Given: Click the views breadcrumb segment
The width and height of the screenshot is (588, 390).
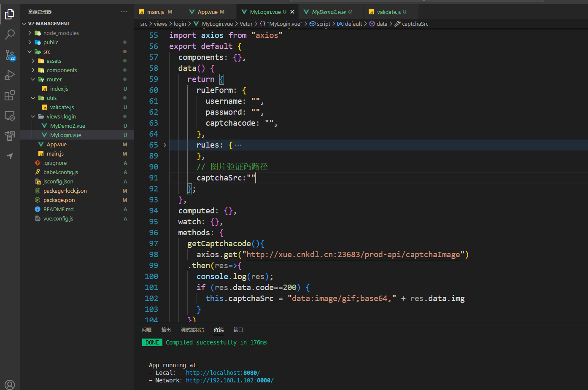Looking at the screenshot, I should [x=160, y=24].
